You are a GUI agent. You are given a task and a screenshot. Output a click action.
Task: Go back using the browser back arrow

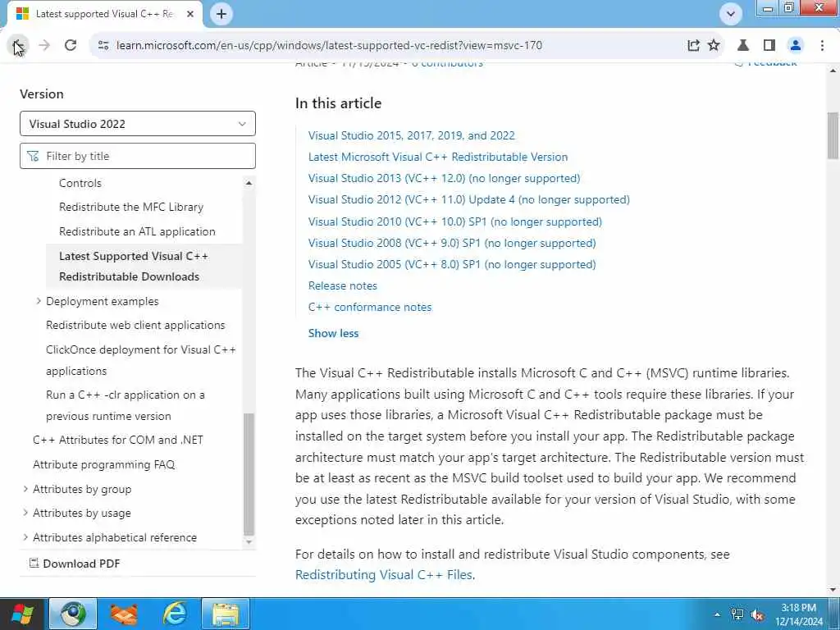pos(19,46)
